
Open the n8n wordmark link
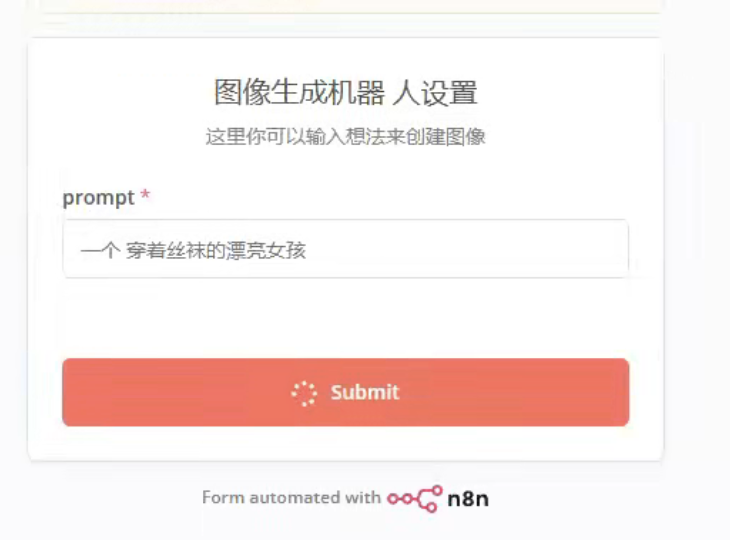pyautogui.click(x=468, y=499)
